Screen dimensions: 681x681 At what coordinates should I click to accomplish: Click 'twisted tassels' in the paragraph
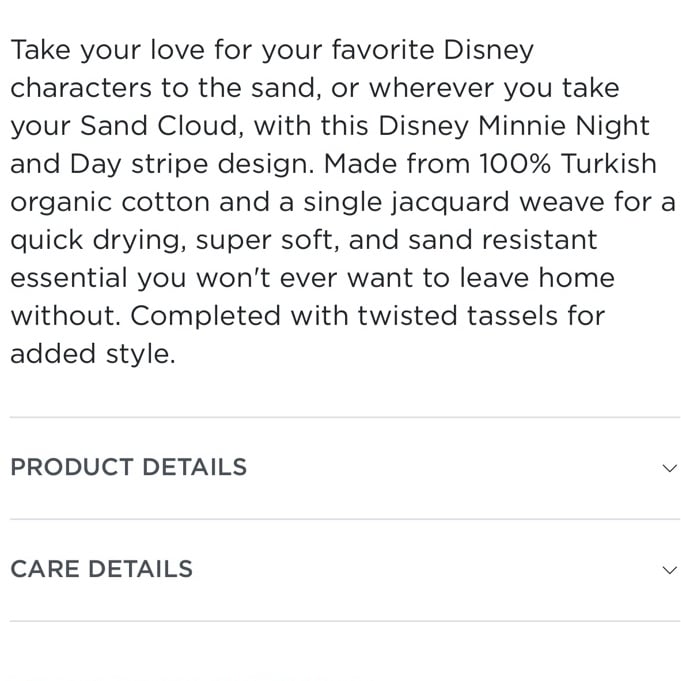coord(457,316)
